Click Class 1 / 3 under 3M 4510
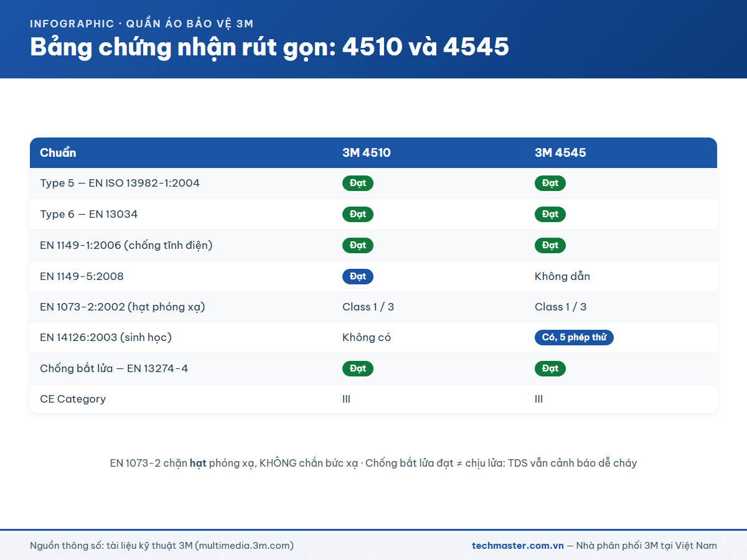Image resolution: width=747 pixels, height=560 pixels. point(368,307)
